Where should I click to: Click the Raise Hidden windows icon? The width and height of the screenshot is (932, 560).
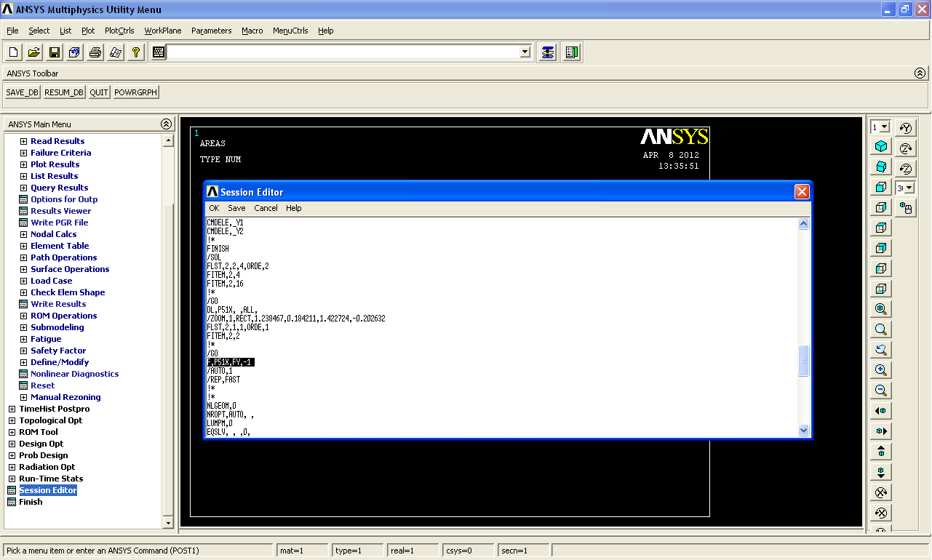pos(548,52)
